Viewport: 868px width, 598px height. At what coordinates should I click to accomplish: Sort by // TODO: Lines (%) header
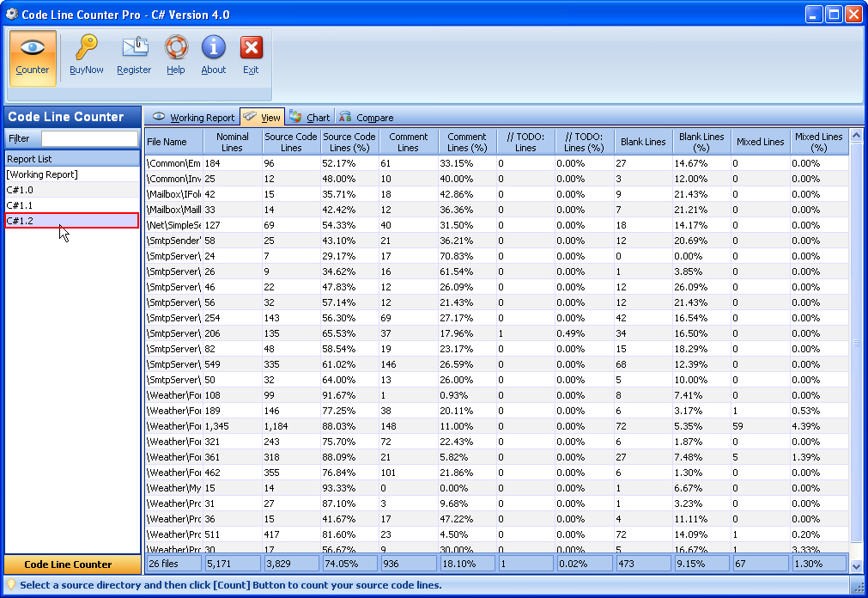point(585,142)
